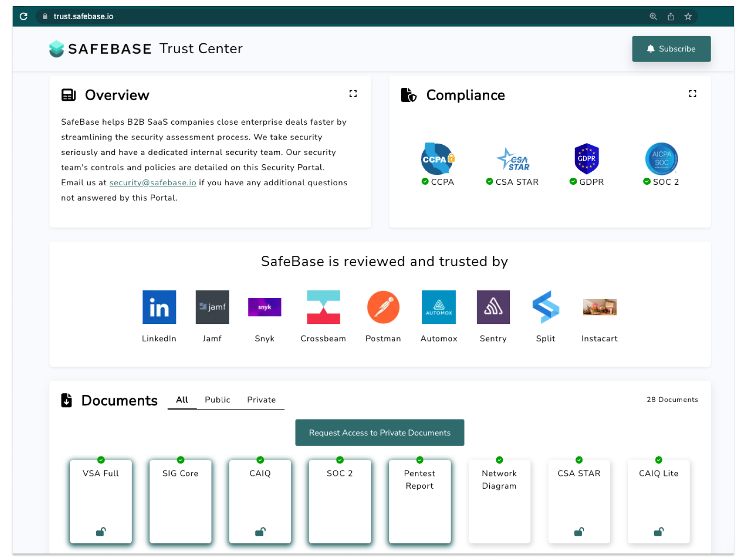Click the Sentry logo icon

pos(493,307)
